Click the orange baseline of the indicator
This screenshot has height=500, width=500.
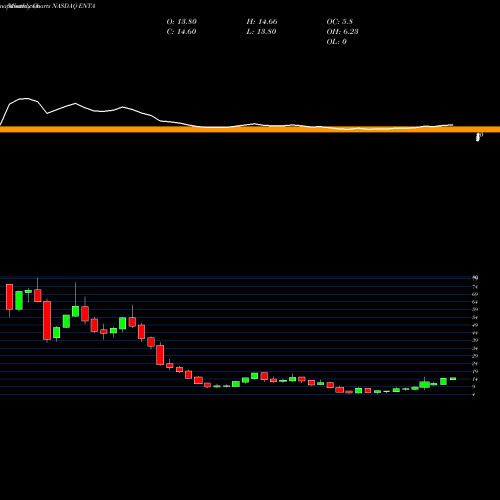pos(250,129)
